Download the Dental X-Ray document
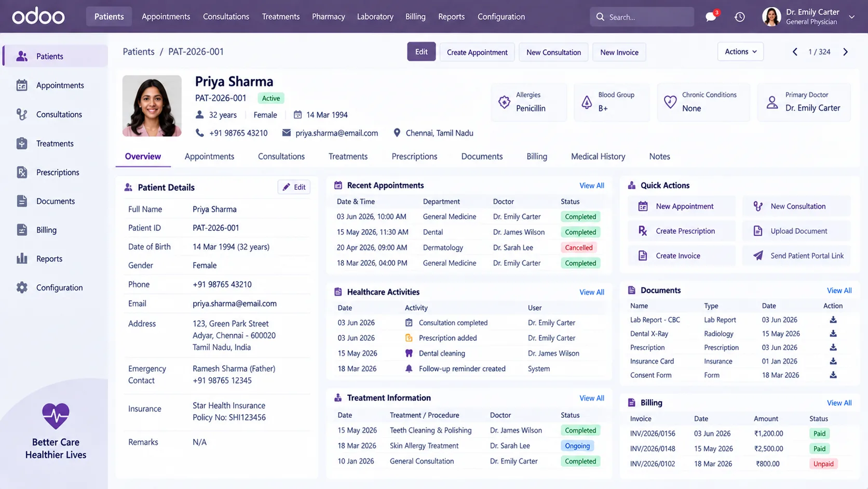 coord(833,334)
